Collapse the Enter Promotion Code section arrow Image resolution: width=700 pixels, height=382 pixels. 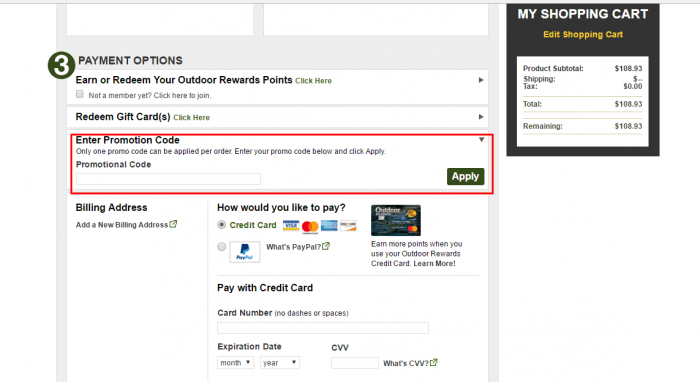pos(481,140)
